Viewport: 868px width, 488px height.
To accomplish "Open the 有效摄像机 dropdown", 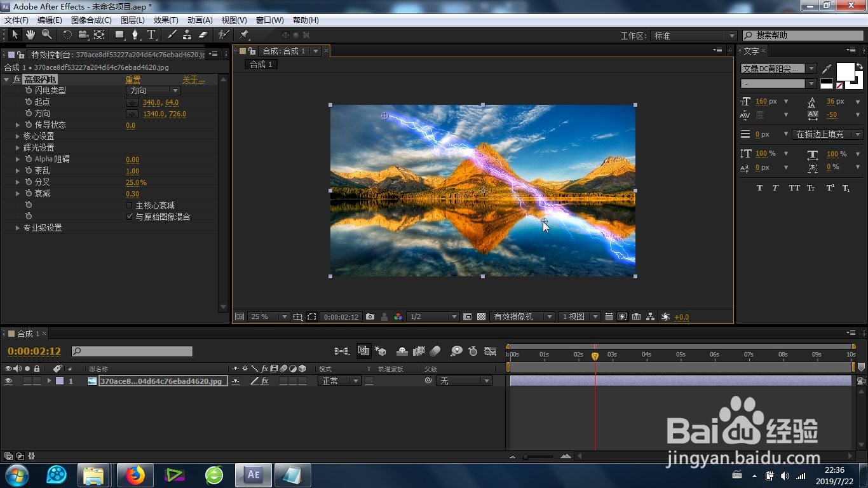I will [x=522, y=316].
